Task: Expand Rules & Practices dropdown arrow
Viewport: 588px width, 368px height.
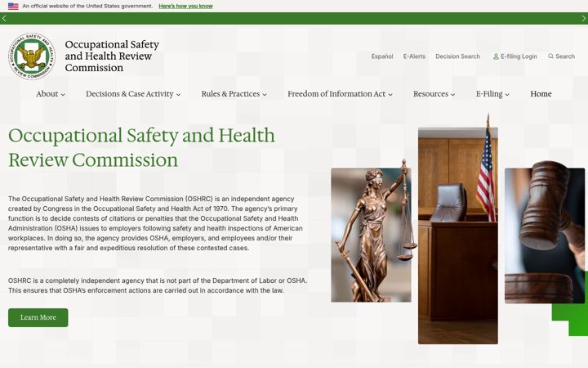Action: [x=265, y=95]
